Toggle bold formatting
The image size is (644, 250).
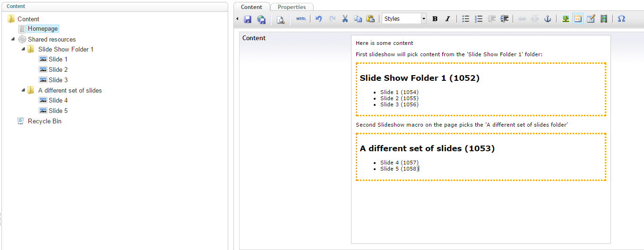click(435, 19)
